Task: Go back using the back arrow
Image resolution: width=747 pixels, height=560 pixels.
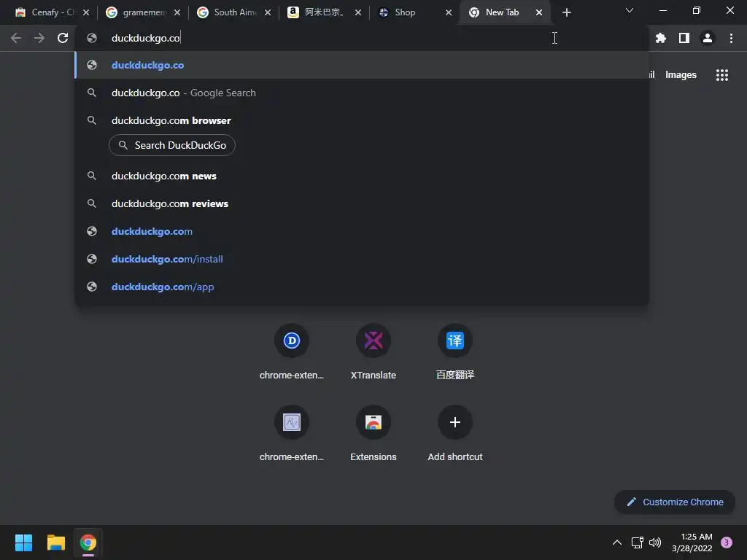Action: (16, 38)
